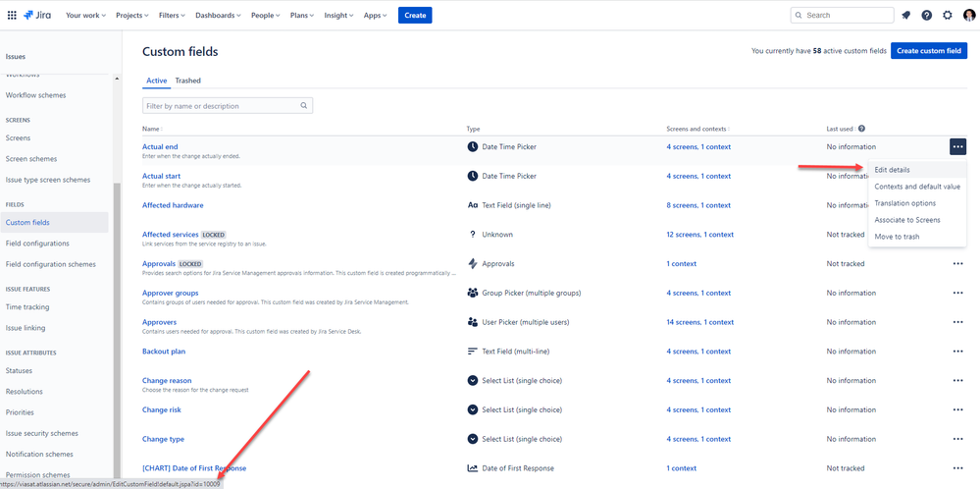The width and height of the screenshot is (980, 489).
Task: Click the magnifier icon in filter box
Action: [304, 106]
